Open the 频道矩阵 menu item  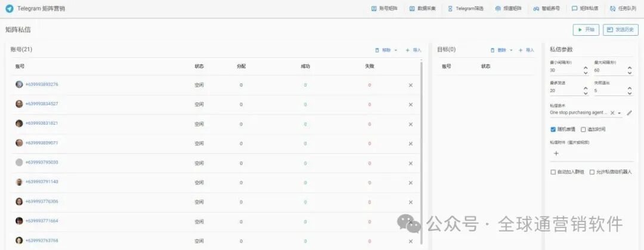tap(509, 8)
